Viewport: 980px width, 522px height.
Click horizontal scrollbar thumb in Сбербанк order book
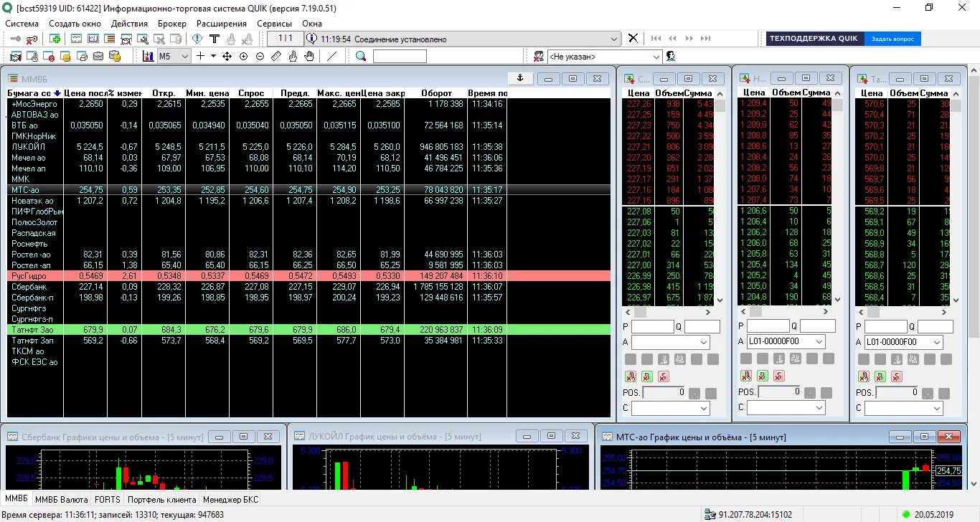(x=640, y=313)
